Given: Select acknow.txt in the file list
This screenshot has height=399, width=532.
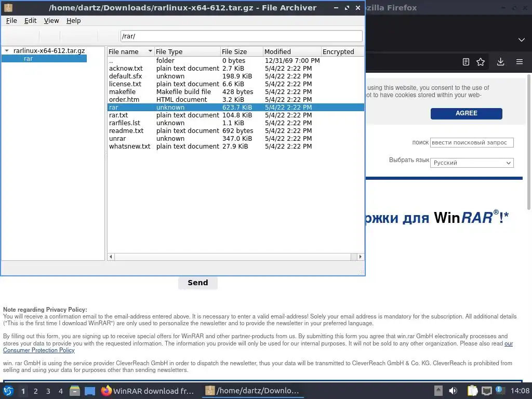Looking at the screenshot, I should (x=236, y=69).
